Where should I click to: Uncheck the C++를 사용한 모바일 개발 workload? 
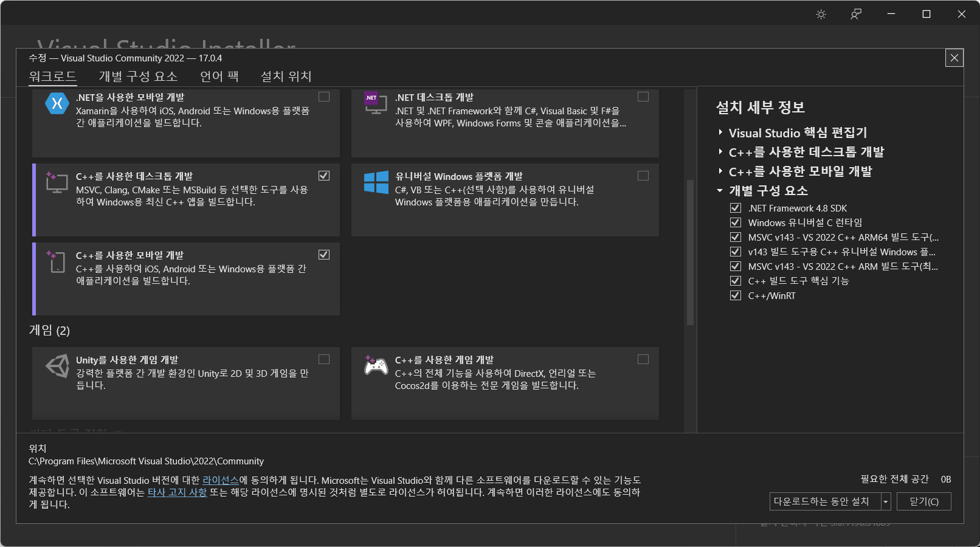[x=324, y=255]
